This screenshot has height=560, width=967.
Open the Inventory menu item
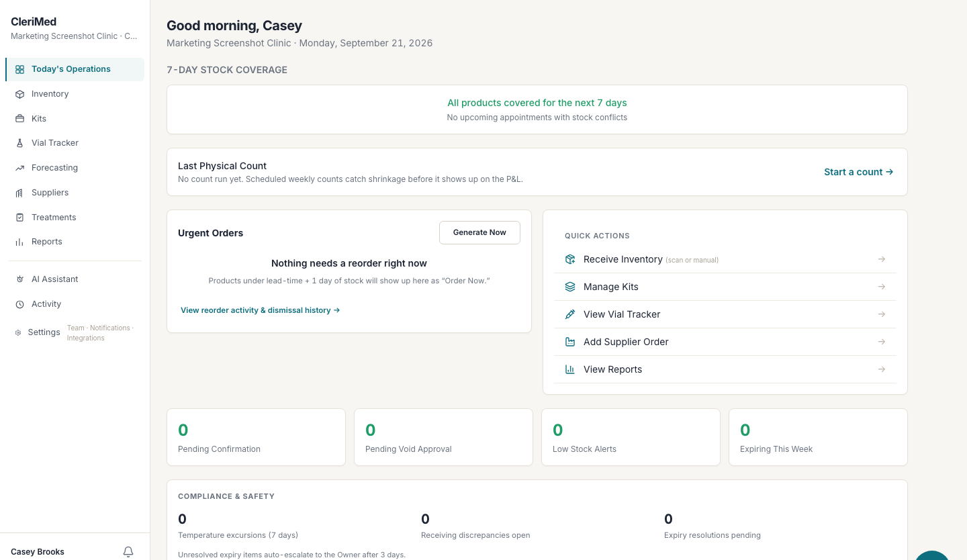(x=75, y=94)
